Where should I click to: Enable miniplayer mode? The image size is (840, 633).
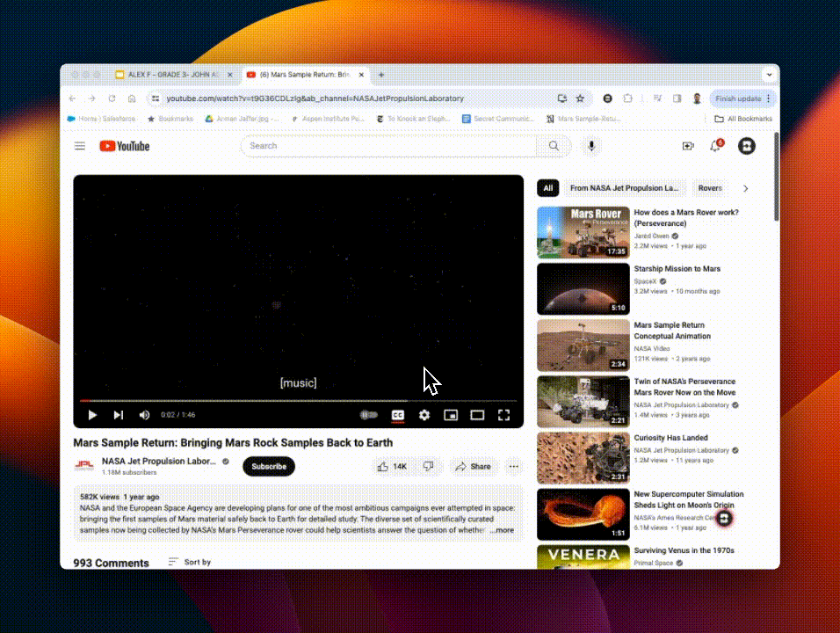451,415
